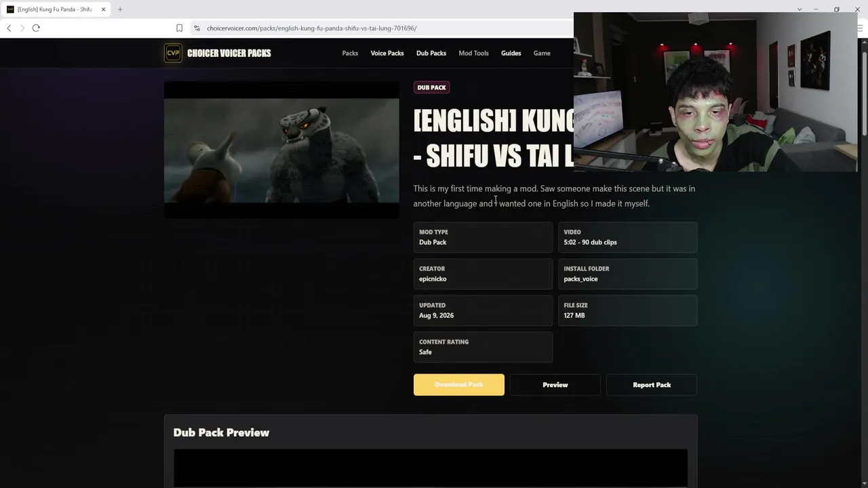868x488 pixels.
Task: Click the Report Pack button
Action: [x=652, y=385]
